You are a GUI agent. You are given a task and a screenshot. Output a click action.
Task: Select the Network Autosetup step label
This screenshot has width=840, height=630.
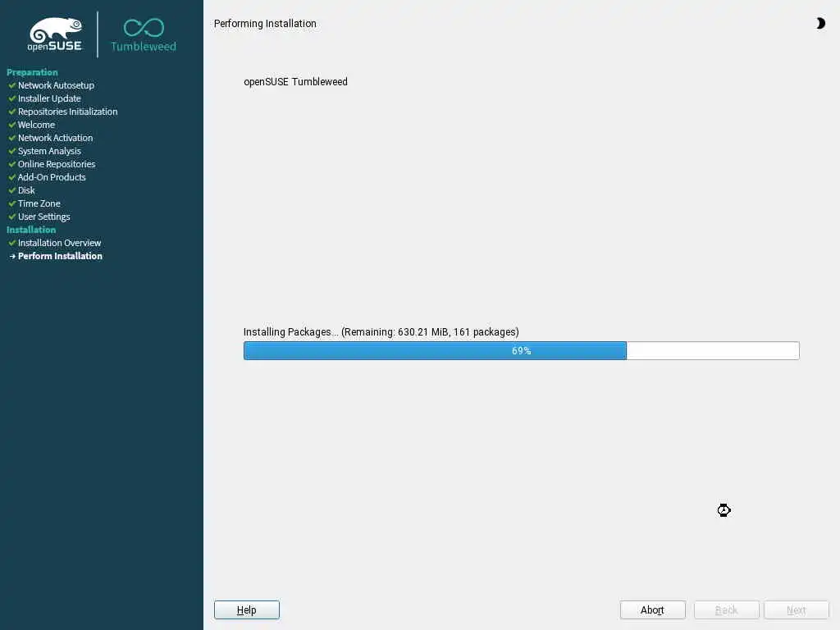point(57,85)
